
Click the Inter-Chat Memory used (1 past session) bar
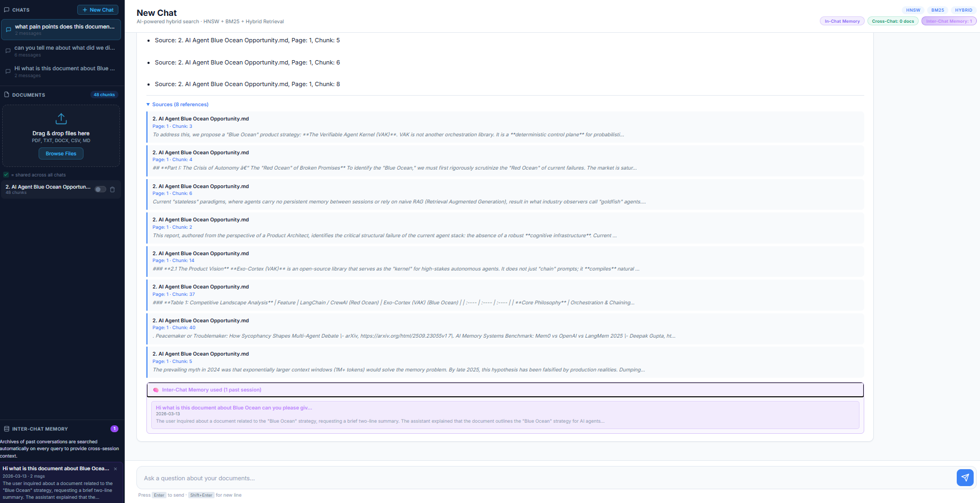click(505, 390)
